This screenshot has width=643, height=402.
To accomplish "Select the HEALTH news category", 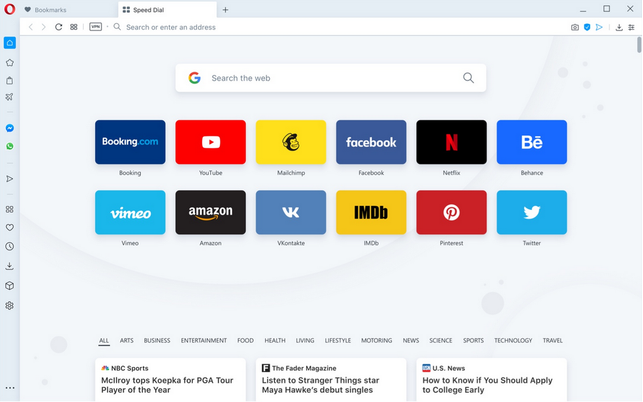I will [x=275, y=340].
